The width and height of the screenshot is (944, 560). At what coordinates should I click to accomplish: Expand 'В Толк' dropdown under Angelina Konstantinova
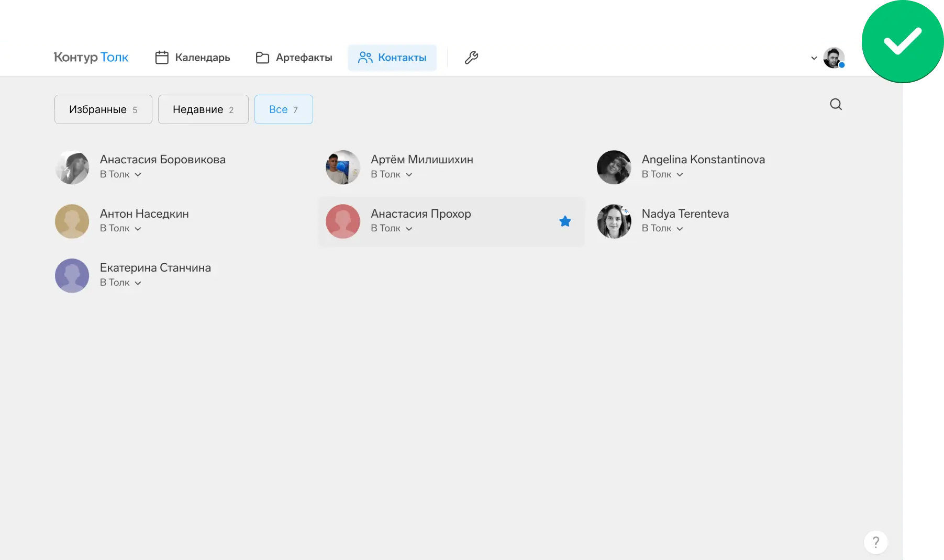click(662, 174)
